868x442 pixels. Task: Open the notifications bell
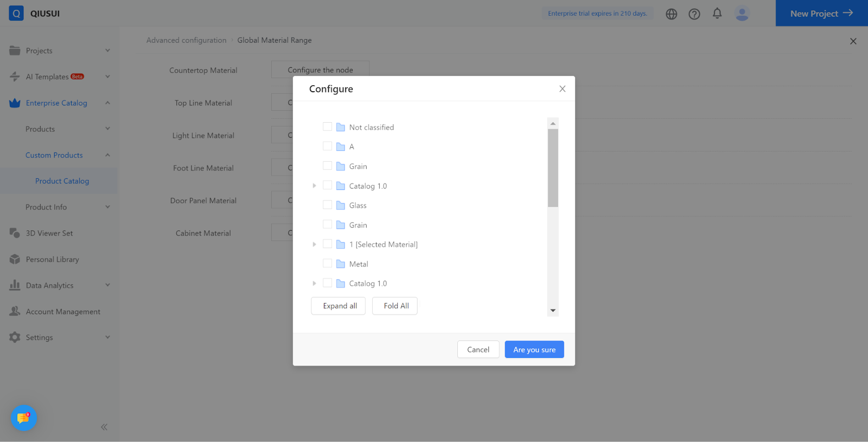pyautogui.click(x=717, y=13)
